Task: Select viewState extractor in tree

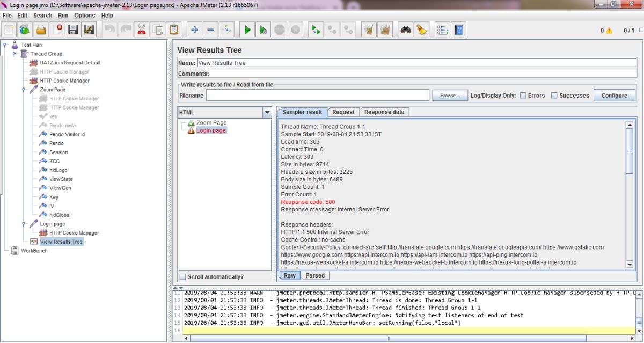Action: (61, 179)
